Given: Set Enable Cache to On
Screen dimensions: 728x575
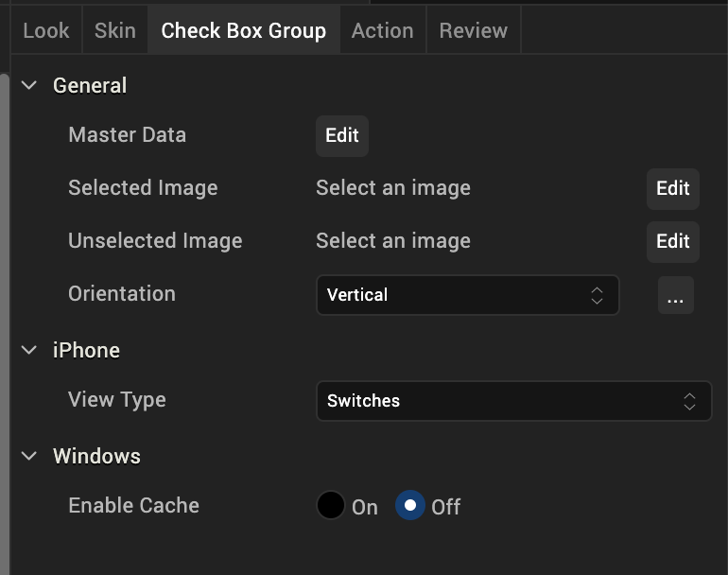Looking at the screenshot, I should [331, 506].
